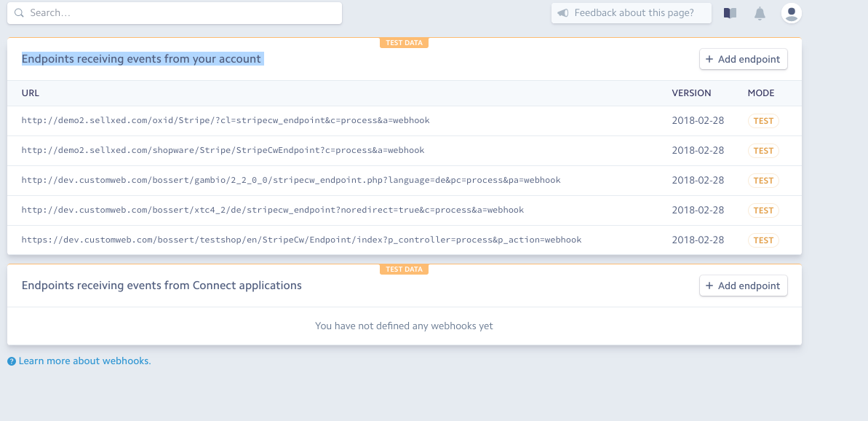Open the testshop StripeCw Endpoint URL
The width and height of the screenshot is (868, 421).
click(302, 240)
